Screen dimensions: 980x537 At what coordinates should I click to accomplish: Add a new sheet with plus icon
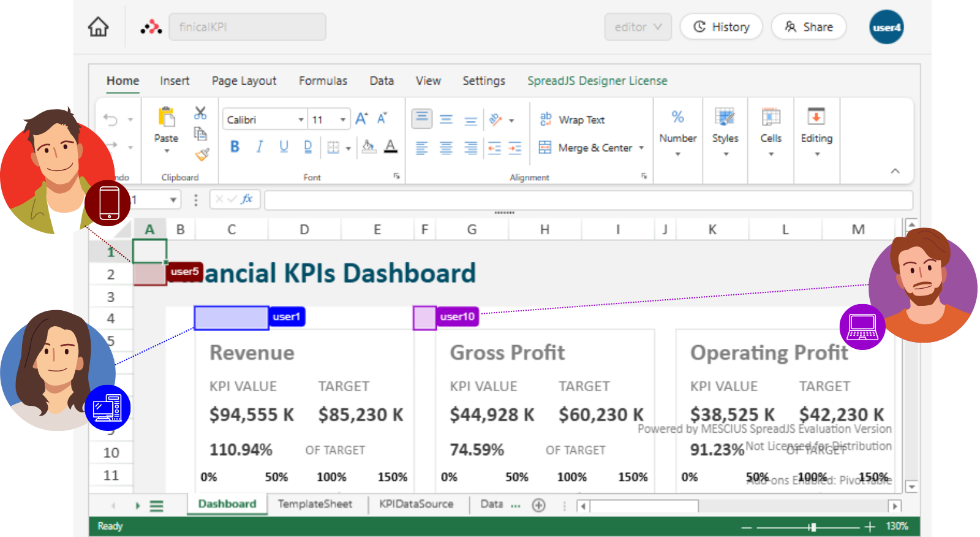[538, 505]
